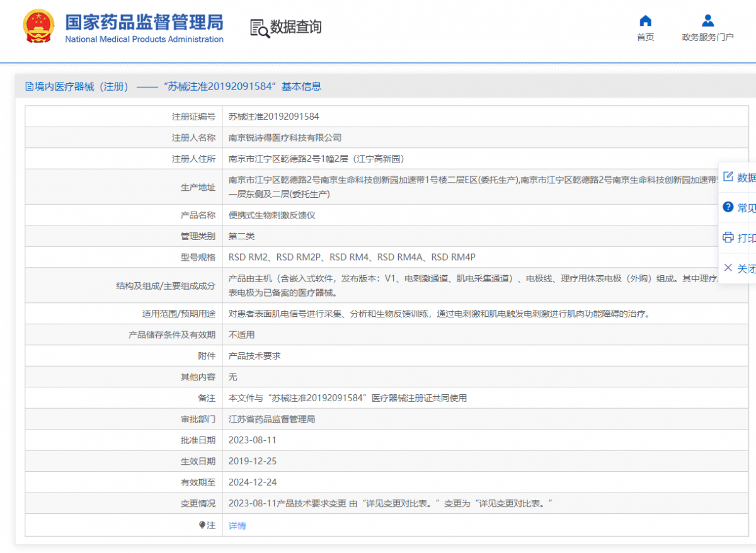
Task: Open the help question-mark icon
Action: pyautogui.click(x=728, y=207)
